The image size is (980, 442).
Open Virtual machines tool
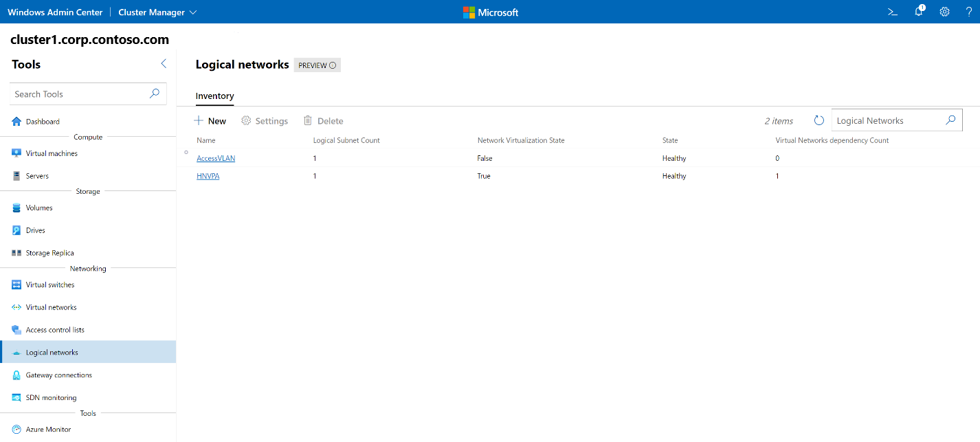52,153
